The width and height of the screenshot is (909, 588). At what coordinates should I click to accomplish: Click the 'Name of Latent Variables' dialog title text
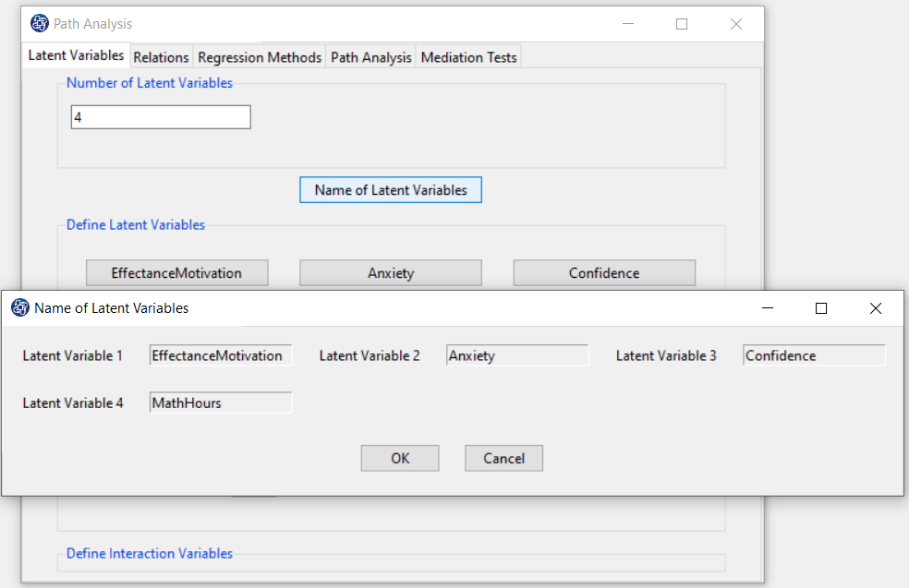point(111,308)
